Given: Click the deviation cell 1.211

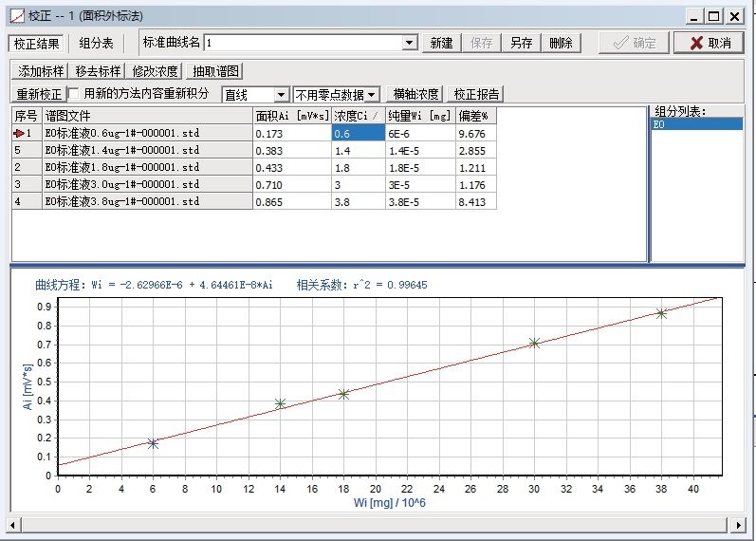Looking at the screenshot, I should pos(475,167).
